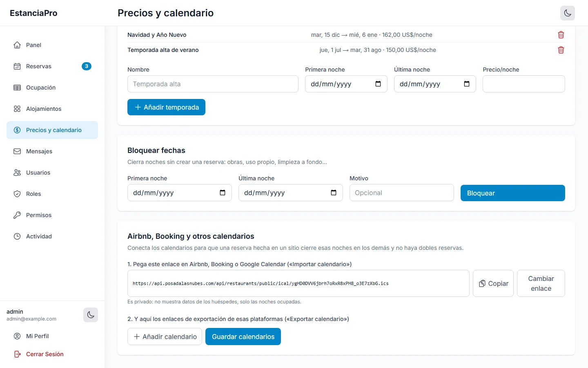This screenshot has height=368, width=588.
Task: Open calendar picker for block Última noche
Action: [334, 193]
